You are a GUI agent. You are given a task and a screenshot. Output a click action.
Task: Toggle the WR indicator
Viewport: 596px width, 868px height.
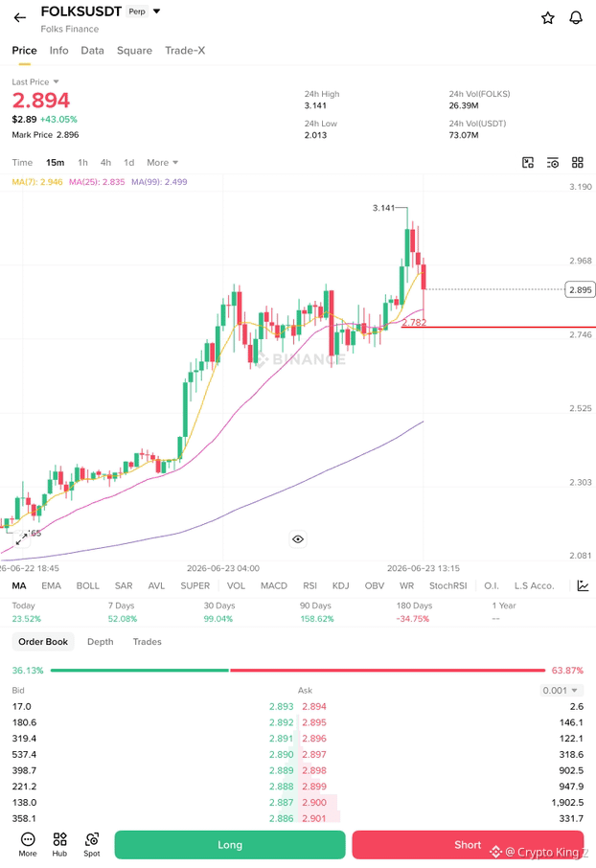(x=406, y=585)
